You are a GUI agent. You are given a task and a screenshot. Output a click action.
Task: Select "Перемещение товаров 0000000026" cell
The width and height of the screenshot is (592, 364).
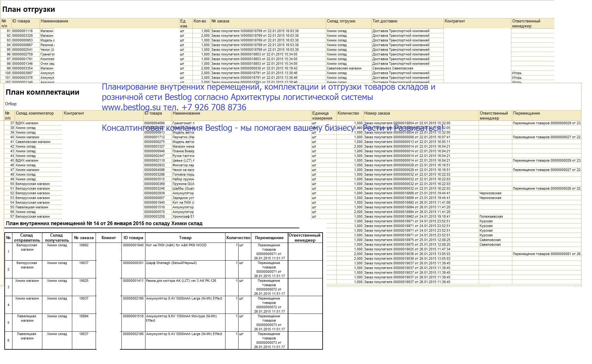[547, 189]
